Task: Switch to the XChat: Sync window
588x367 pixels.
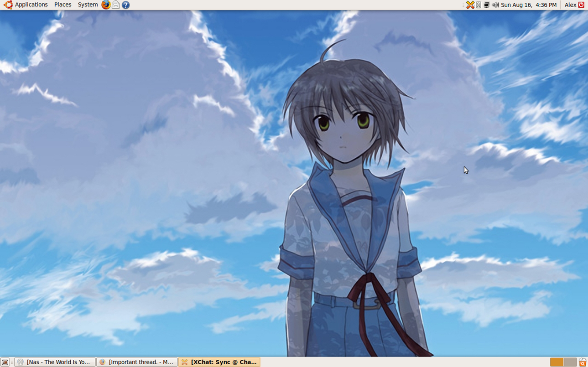Action: click(x=219, y=362)
